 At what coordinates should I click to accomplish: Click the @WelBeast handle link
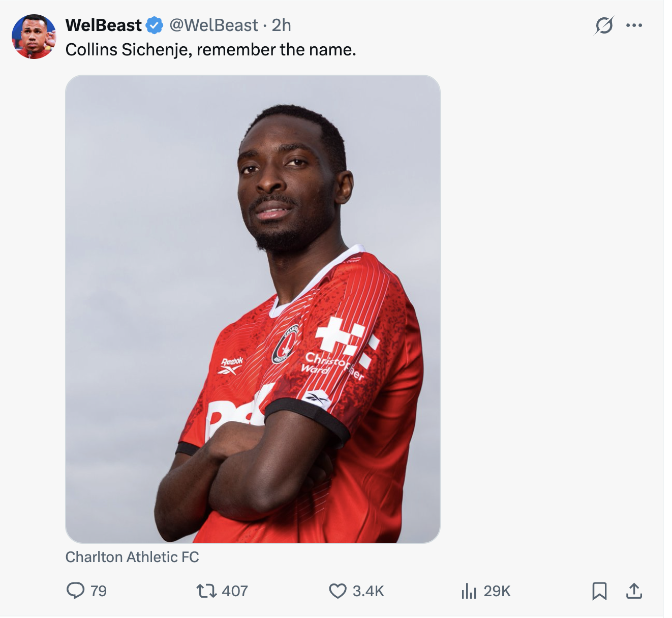213,25
